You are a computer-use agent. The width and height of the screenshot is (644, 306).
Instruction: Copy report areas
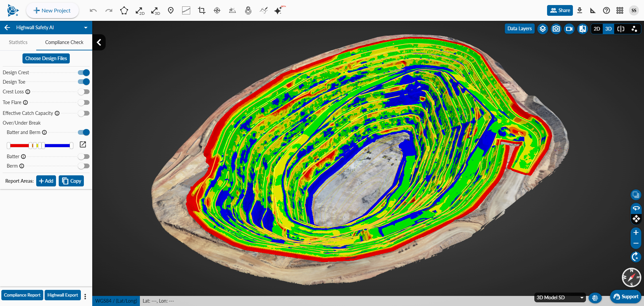[x=71, y=181]
